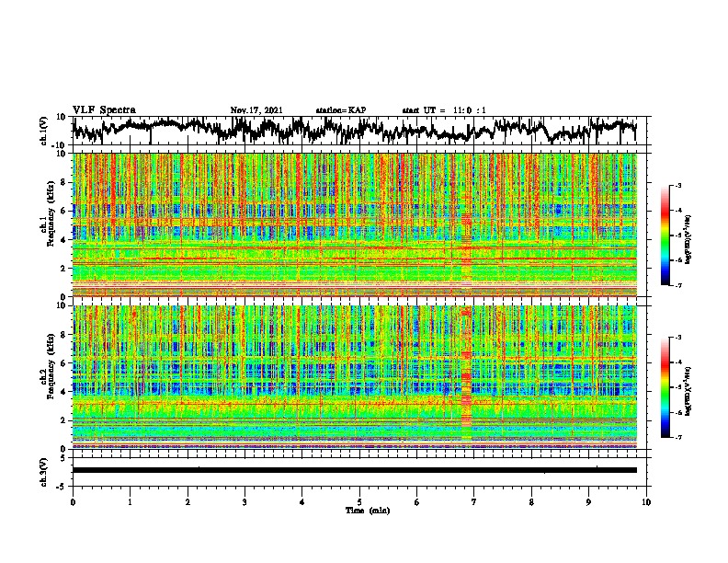Click the ch.1 spectrogram color bar
Screen dimensions: 728x563
pyautogui.click(x=665, y=236)
